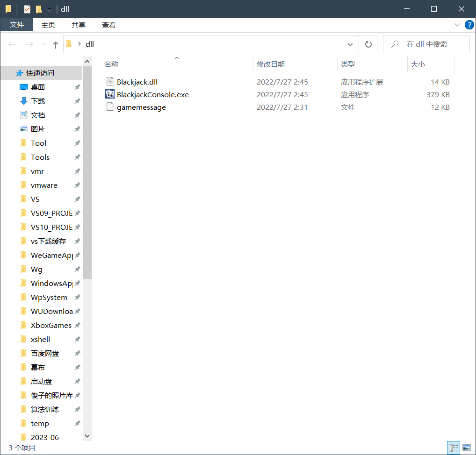Click the Blackjack.dll file icon
The image size is (476, 455).
(110, 82)
